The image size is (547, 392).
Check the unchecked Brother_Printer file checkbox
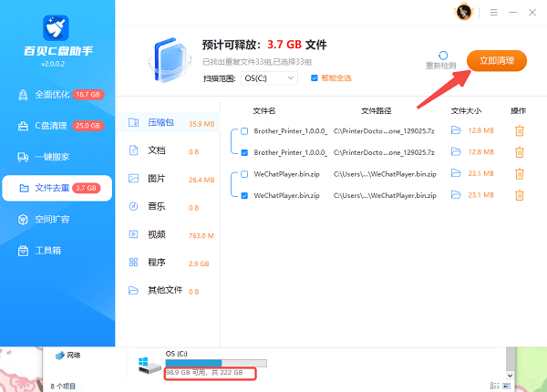(244, 131)
